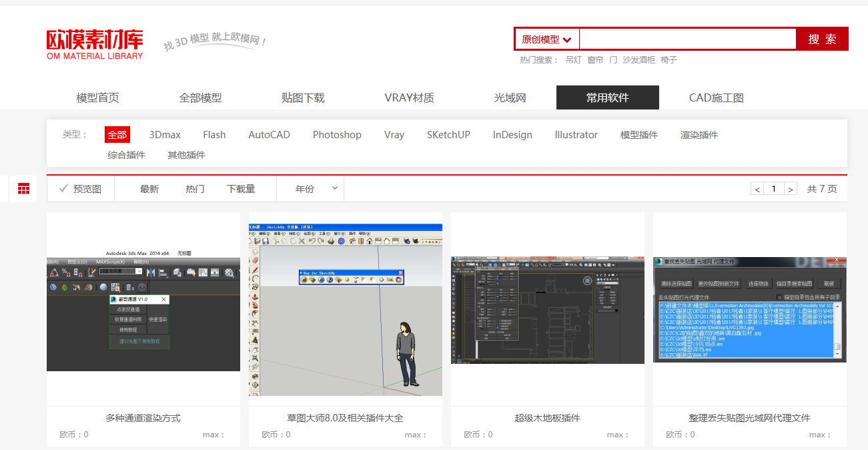Click the title 草图大师8.0及相关插件大全
The height and width of the screenshot is (450, 868).
pos(346,418)
